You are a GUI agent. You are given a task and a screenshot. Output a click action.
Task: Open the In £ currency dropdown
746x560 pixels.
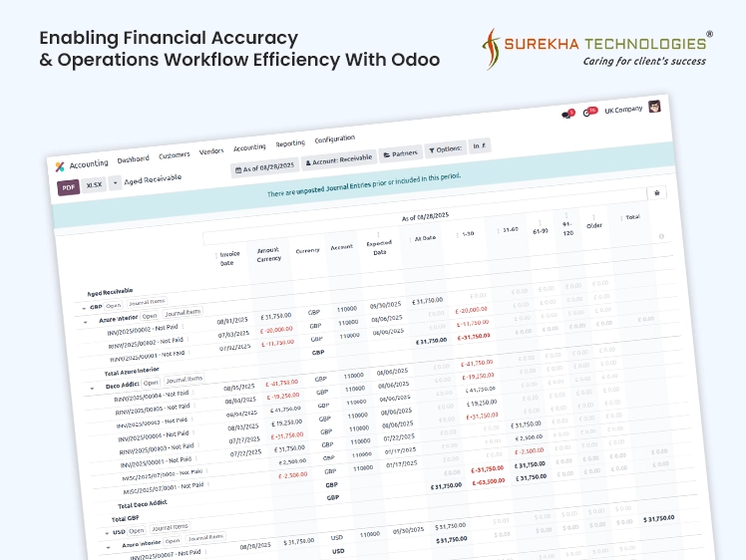(479, 145)
